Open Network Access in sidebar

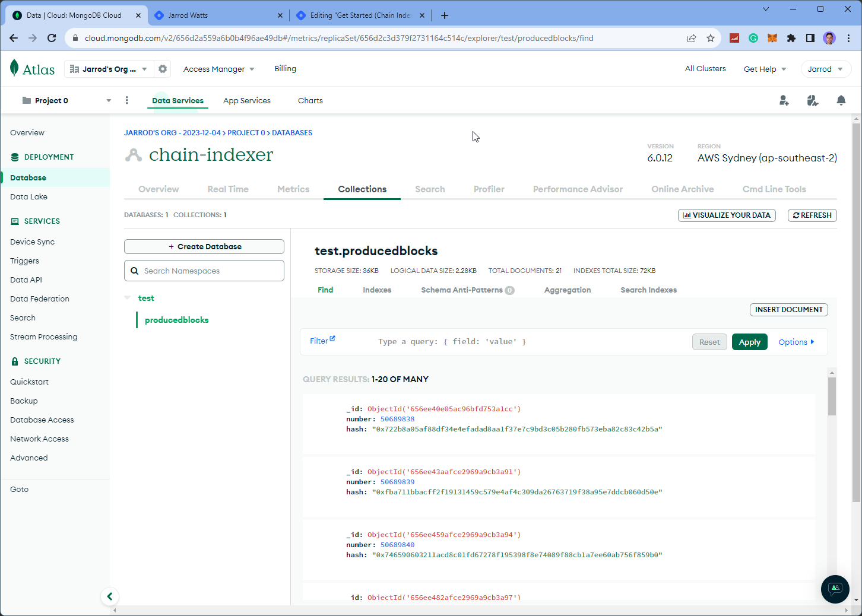click(x=39, y=439)
